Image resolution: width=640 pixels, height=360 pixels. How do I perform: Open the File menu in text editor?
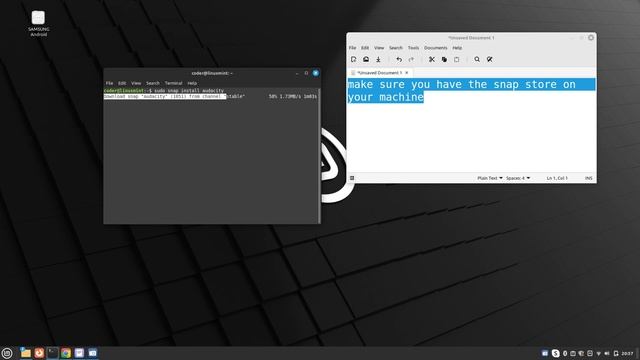[352, 48]
